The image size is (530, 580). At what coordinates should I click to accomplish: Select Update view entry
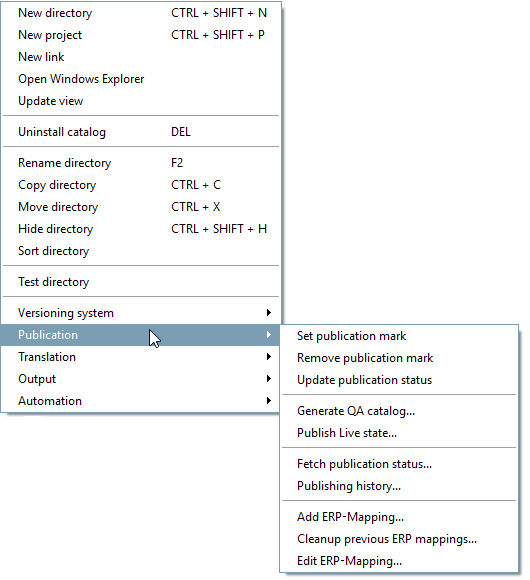pyautogui.click(x=141, y=101)
